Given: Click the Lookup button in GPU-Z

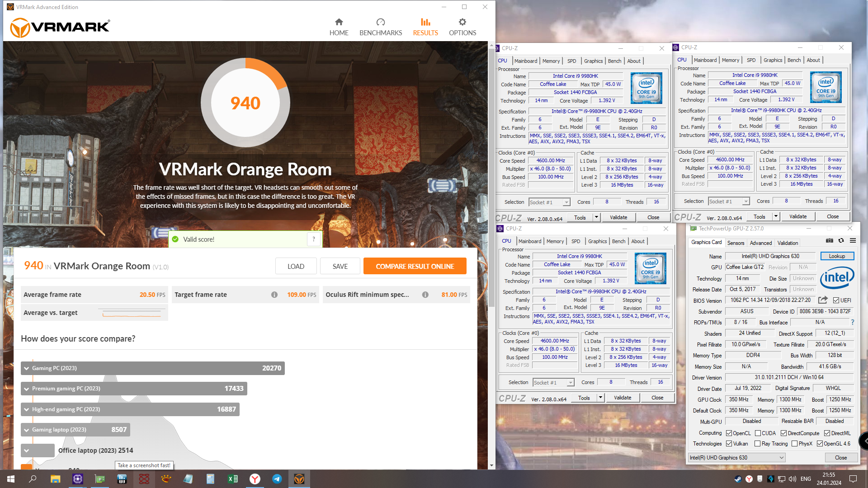Looking at the screenshot, I should 837,256.
